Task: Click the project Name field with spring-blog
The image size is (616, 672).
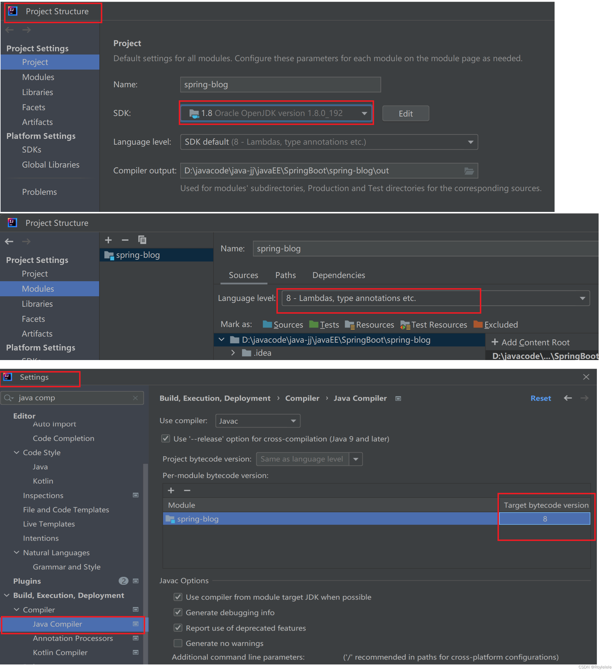Action: pos(280,85)
